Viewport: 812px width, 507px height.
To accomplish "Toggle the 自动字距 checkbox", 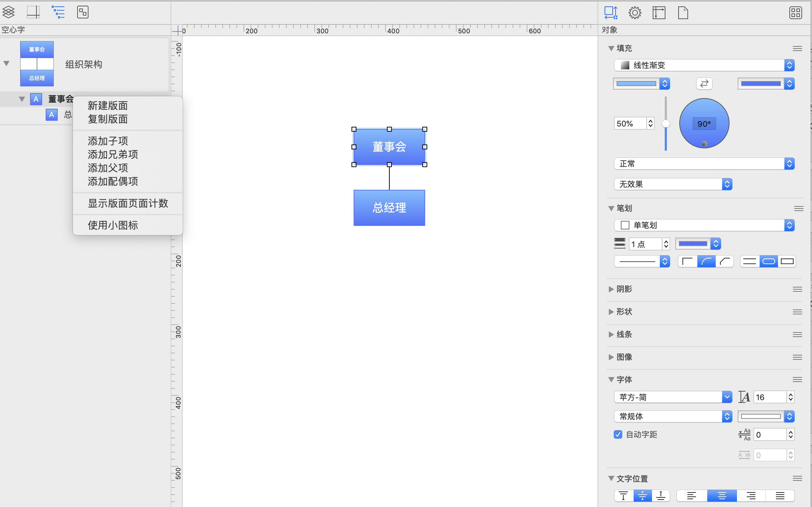I will click(618, 434).
